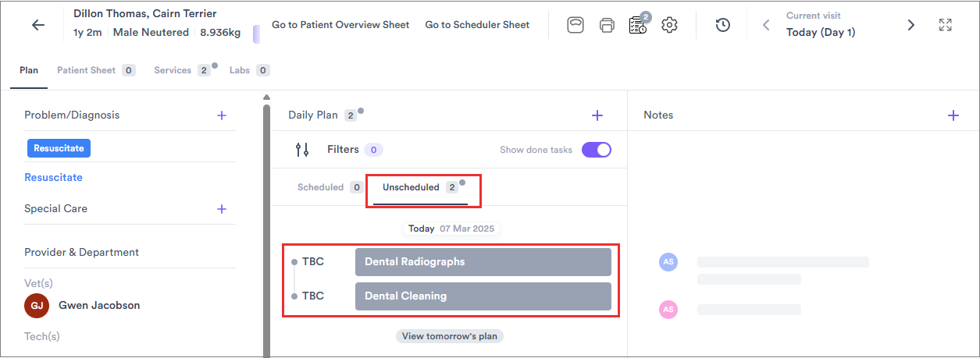Open the Dental Radiographs task
The width and height of the screenshot is (980, 358).
483,262
